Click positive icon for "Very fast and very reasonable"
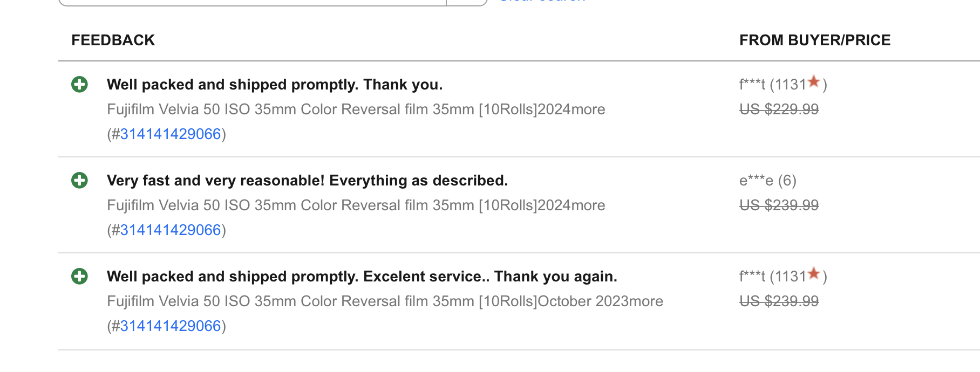The width and height of the screenshot is (980, 372). pos(79,181)
